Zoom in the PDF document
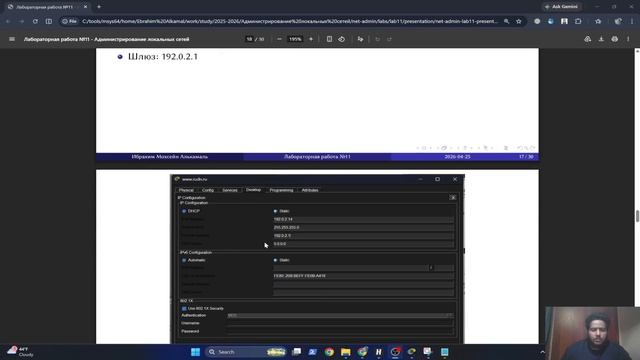Viewport: 640px width, 360px height. pos(311,39)
